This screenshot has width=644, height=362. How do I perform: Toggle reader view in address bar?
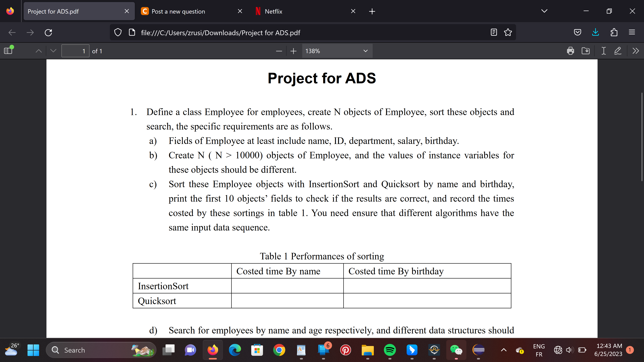[x=494, y=33]
